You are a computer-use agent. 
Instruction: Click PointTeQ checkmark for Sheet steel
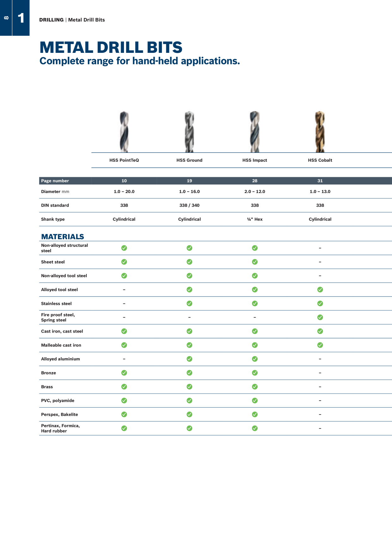click(x=124, y=262)
